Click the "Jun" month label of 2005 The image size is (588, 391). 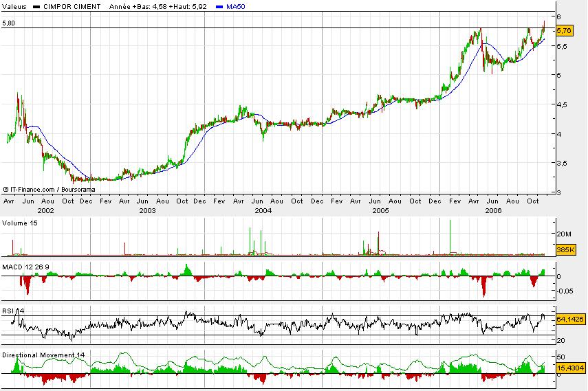[x=375, y=201]
